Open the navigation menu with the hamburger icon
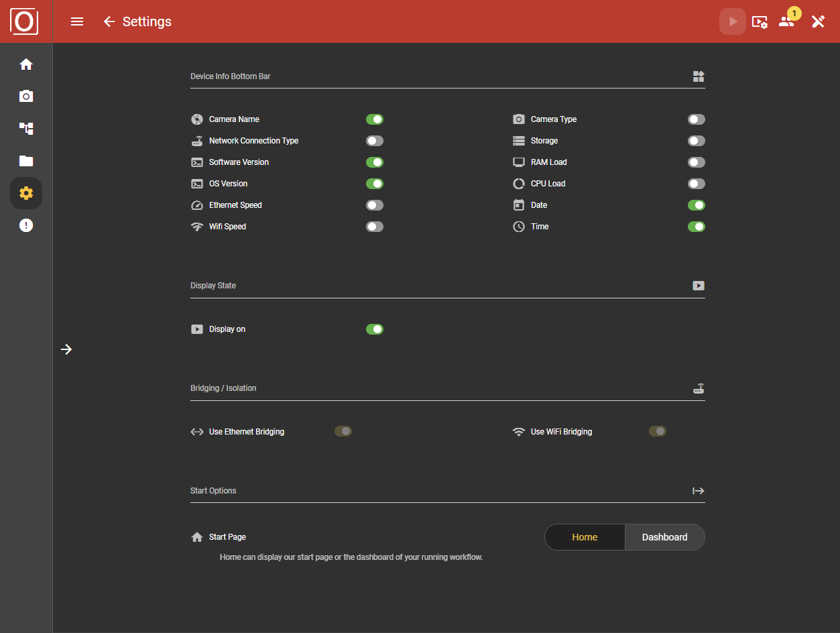The height and width of the screenshot is (633, 840). [77, 21]
